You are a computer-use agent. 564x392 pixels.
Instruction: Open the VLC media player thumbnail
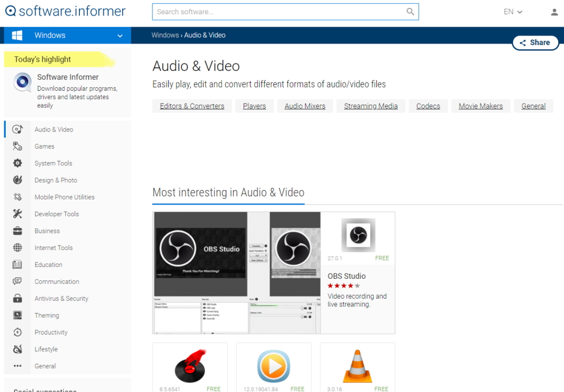357,366
